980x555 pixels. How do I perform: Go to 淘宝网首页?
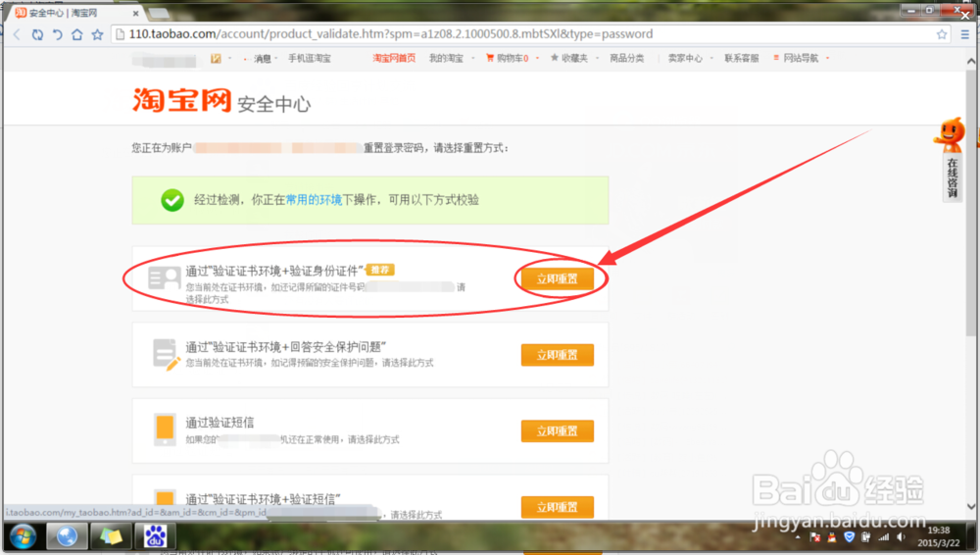394,58
